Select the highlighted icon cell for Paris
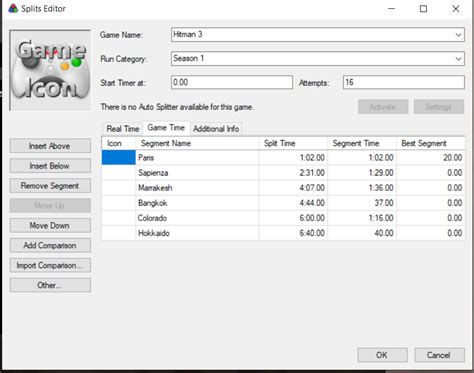 (119, 158)
